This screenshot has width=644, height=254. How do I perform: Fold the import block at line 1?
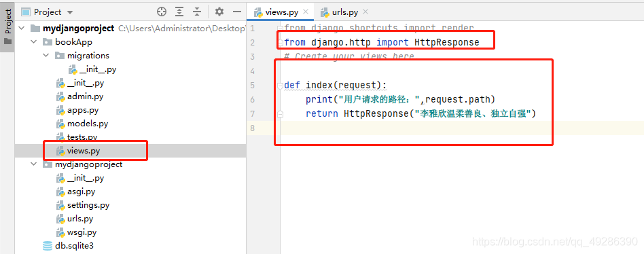pos(280,29)
